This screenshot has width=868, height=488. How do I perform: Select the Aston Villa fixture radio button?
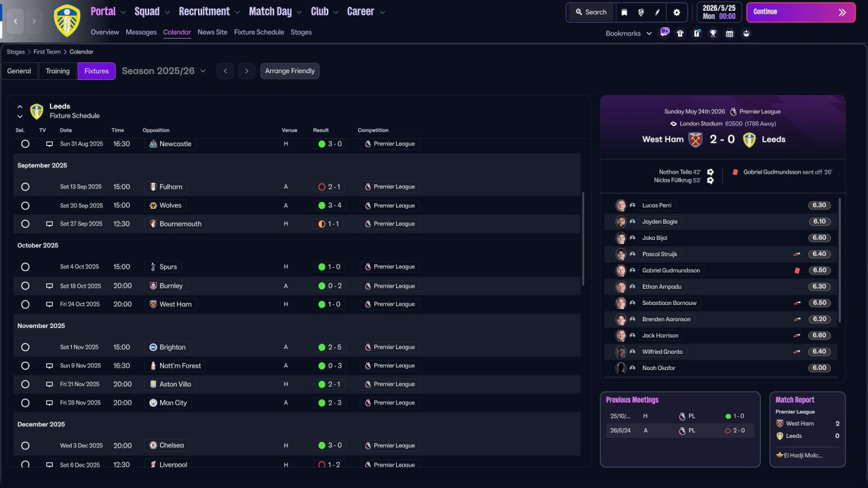[x=25, y=384]
